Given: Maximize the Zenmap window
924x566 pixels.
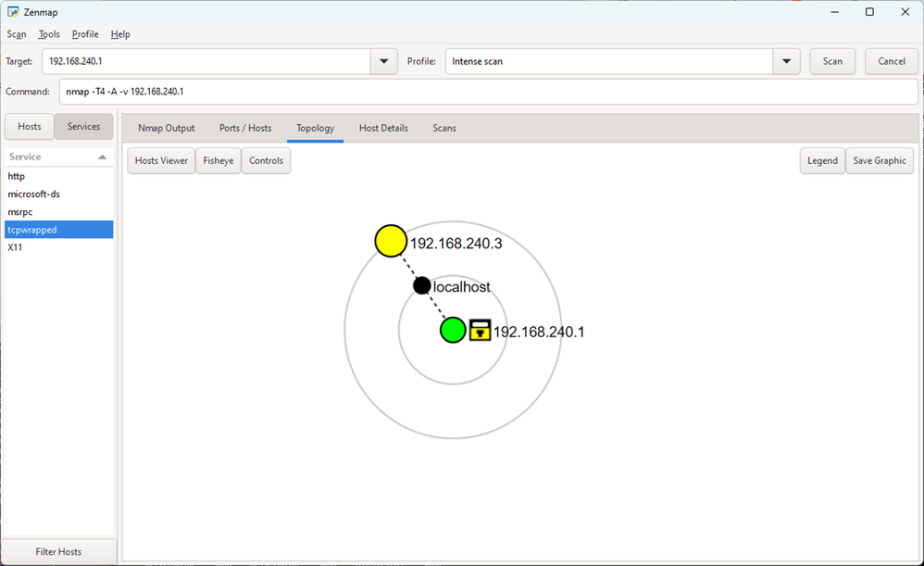Looking at the screenshot, I should pos(869,12).
